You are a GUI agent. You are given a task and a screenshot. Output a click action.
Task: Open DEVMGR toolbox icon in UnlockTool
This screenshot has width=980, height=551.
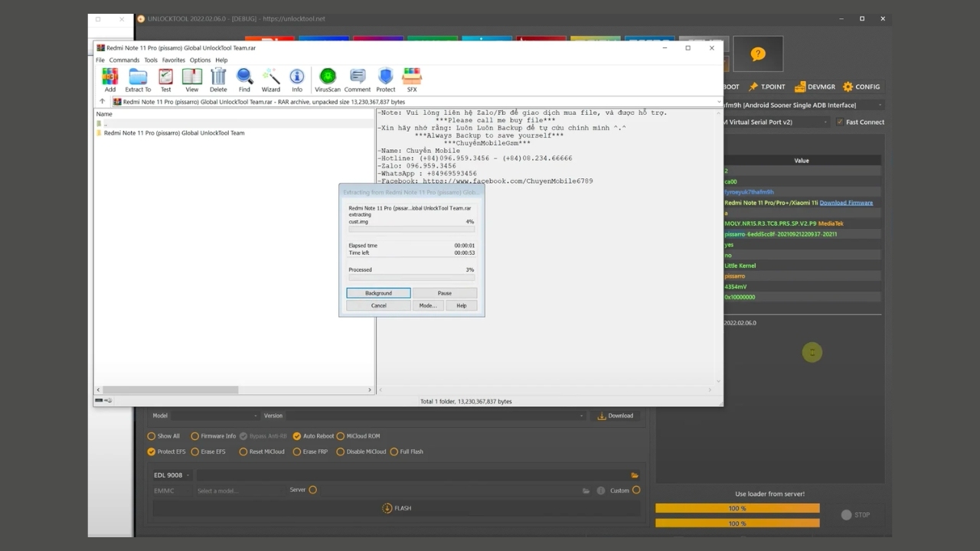(x=799, y=86)
